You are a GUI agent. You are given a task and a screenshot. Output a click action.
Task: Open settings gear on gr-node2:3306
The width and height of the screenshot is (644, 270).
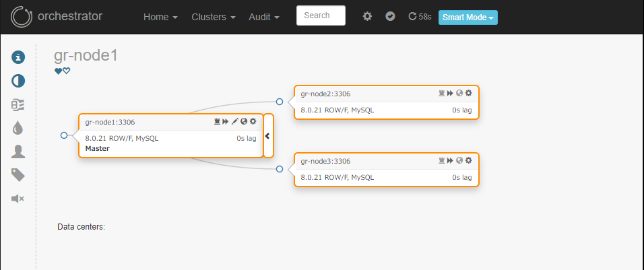tap(469, 93)
